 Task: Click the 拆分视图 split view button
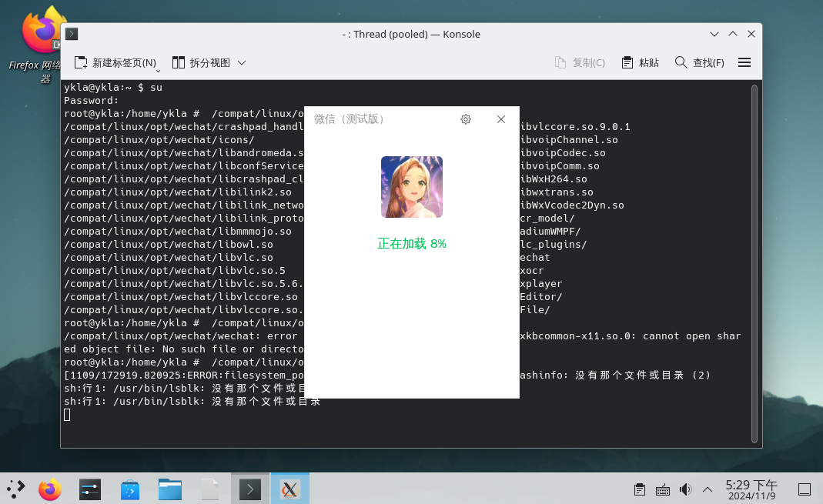click(x=202, y=63)
